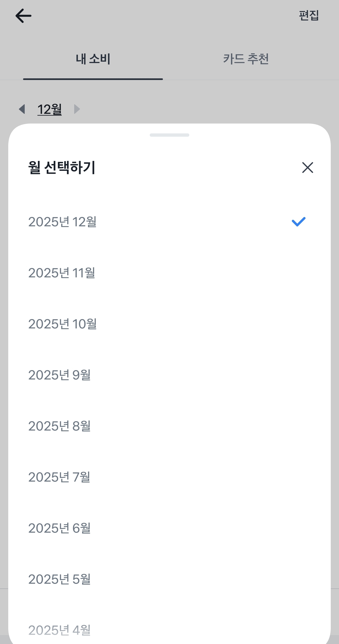The height and width of the screenshot is (644, 339).
Task: Select 2025년 5월 option
Action: [x=59, y=579]
